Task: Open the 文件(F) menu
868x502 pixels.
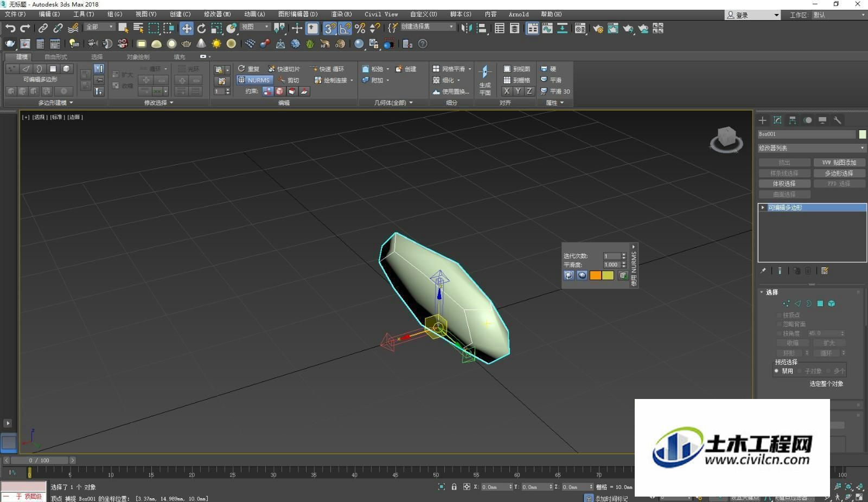Action: click(x=15, y=14)
